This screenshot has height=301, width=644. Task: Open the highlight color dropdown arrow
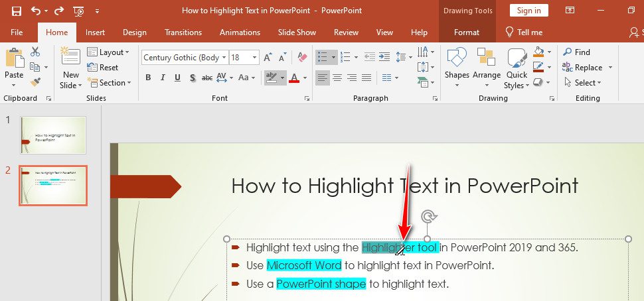pyautogui.click(x=282, y=78)
